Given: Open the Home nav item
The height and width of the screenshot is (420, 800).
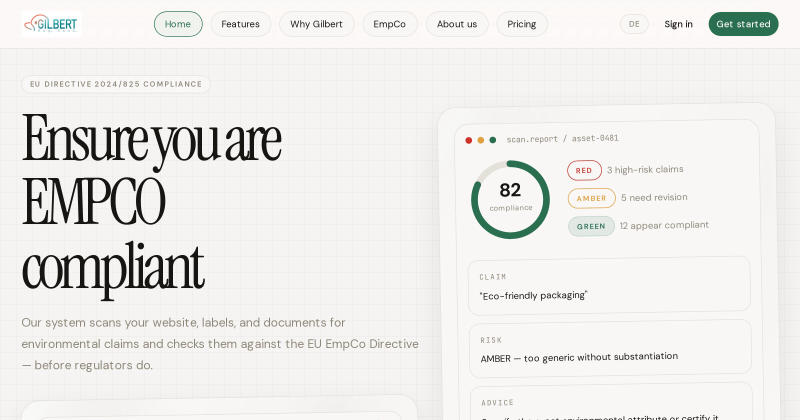Looking at the screenshot, I should tap(178, 24).
